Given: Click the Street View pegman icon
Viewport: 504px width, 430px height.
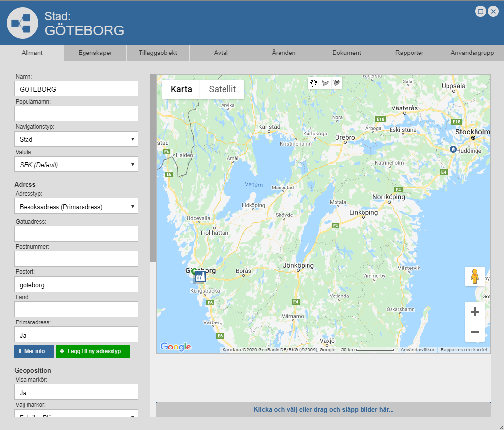Looking at the screenshot, I should pyautogui.click(x=475, y=276).
